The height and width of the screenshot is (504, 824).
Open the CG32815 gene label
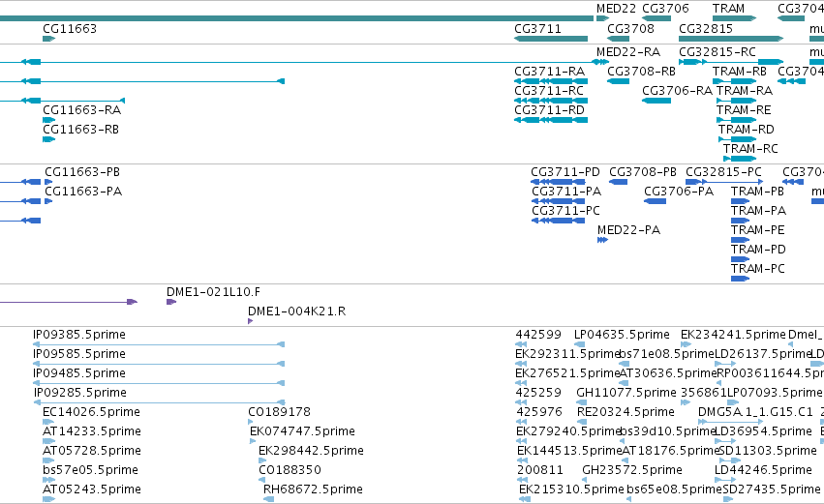tap(706, 28)
